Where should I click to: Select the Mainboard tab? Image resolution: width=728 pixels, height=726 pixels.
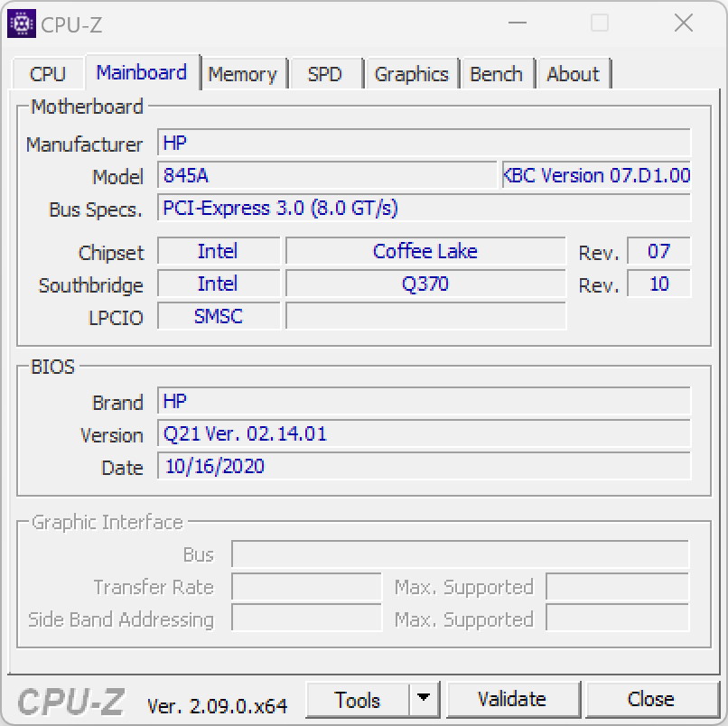(142, 72)
